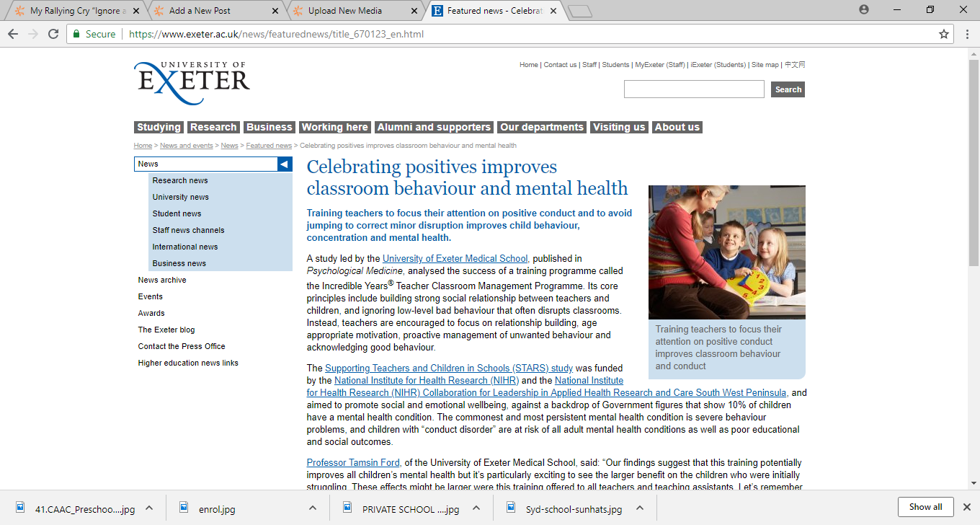Image resolution: width=980 pixels, height=525 pixels.
Task: Close the downloads bar
Action: coord(967,507)
